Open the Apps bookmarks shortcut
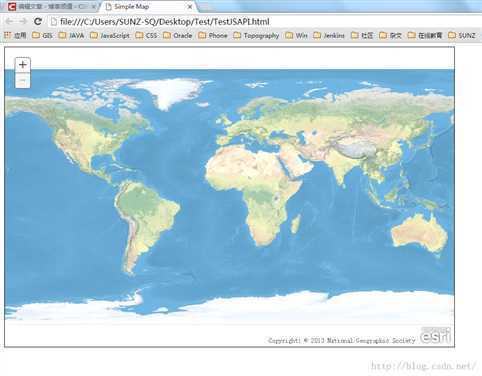Image resolution: width=482 pixels, height=376 pixels. (15, 35)
